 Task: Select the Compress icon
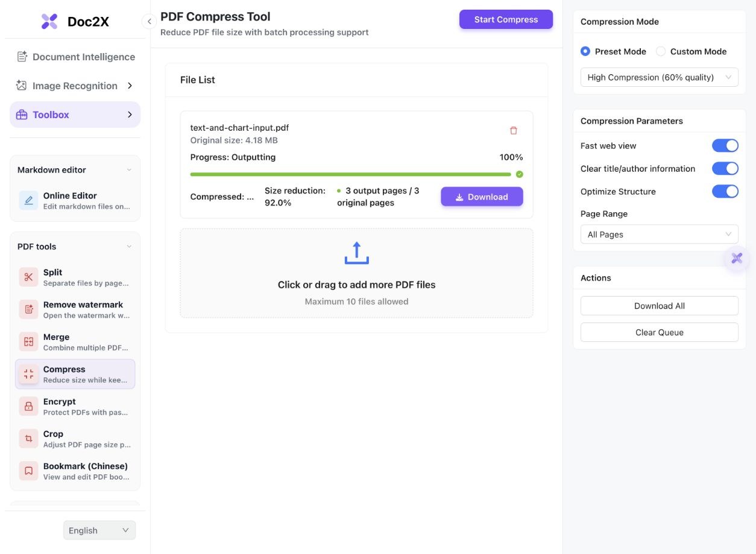[x=28, y=374]
